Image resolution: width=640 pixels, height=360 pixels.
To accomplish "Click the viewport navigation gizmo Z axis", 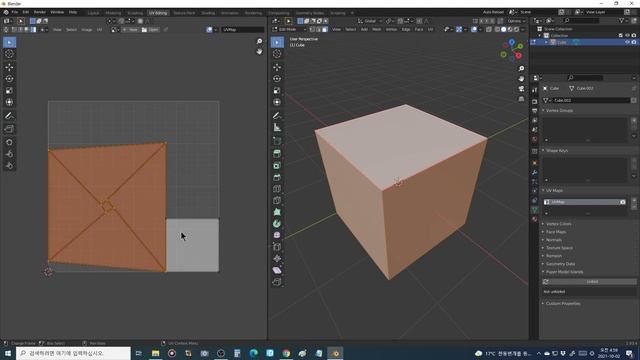I will [512, 42].
